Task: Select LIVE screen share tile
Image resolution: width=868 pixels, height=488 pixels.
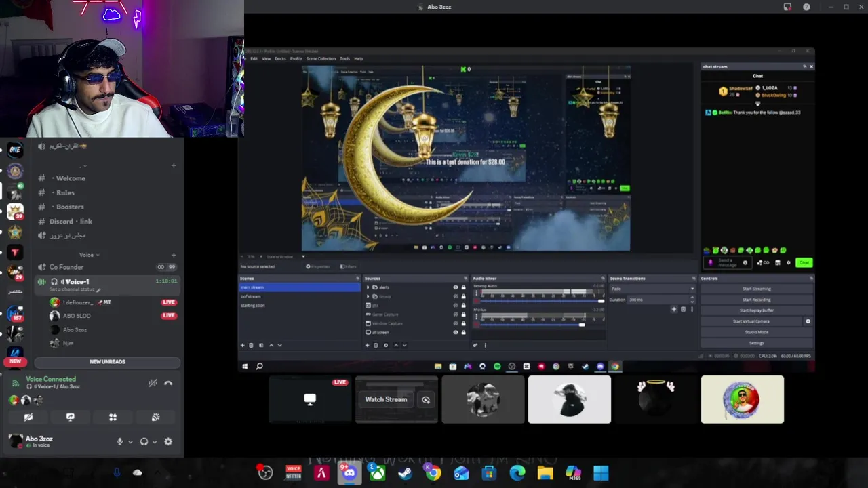Action: click(x=310, y=399)
